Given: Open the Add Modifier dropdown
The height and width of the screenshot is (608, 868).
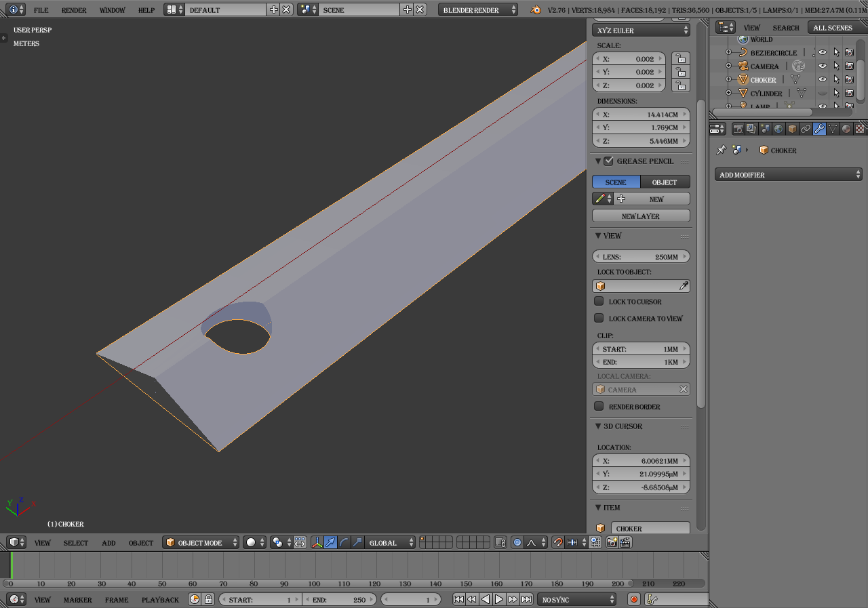Looking at the screenshot, I should tap(789, 174).
